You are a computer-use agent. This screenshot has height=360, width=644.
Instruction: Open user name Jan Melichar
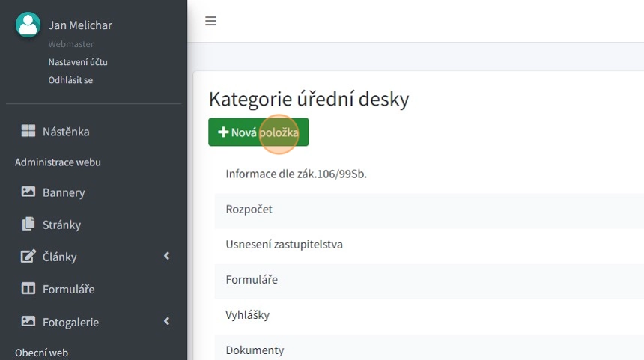click(x=80, y=25)
